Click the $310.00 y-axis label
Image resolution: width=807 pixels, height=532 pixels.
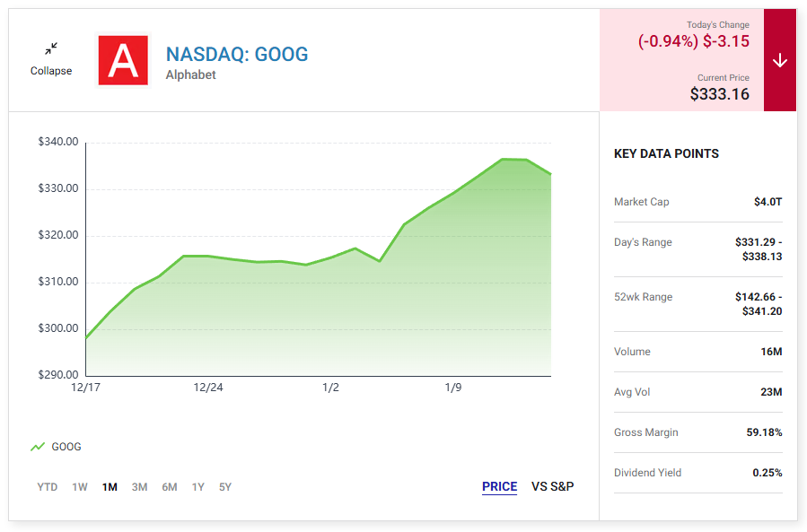point(58,282)
